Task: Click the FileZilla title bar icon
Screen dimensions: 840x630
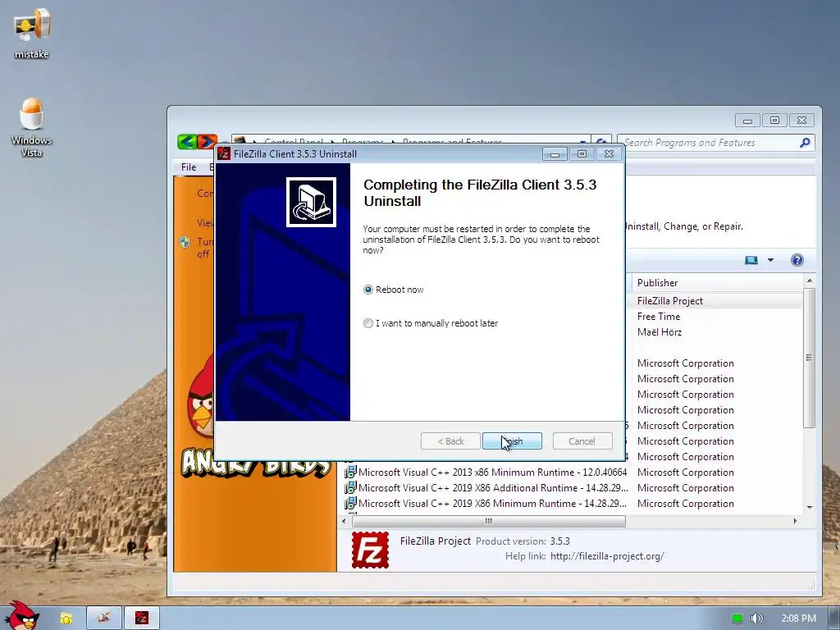Action: (224, 153)
